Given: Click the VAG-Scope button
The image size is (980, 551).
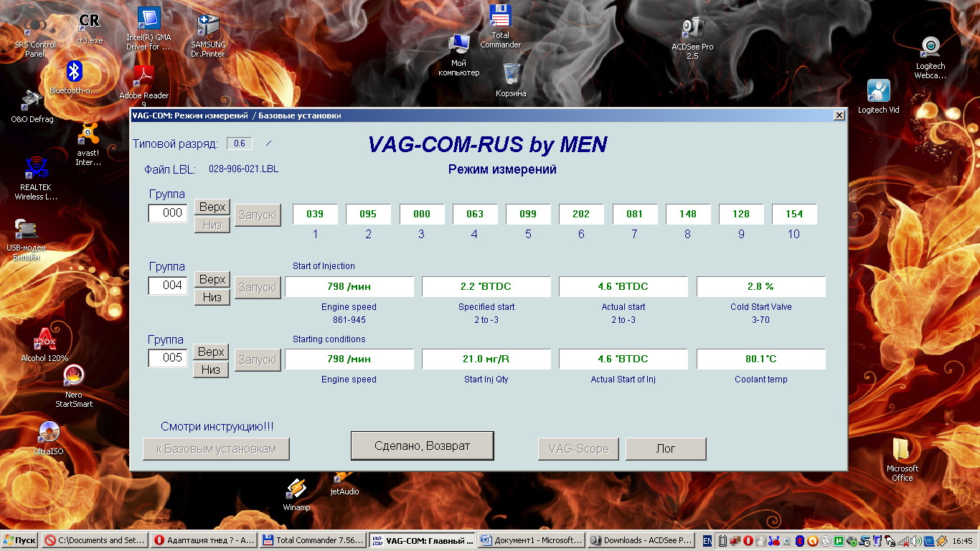Looking at the screenshot, I should 578,448.
